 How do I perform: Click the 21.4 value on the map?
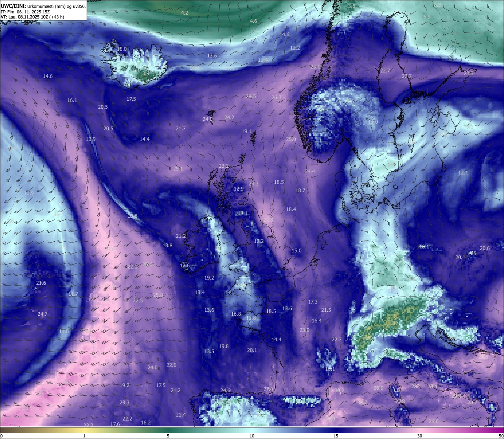(181, 415)
